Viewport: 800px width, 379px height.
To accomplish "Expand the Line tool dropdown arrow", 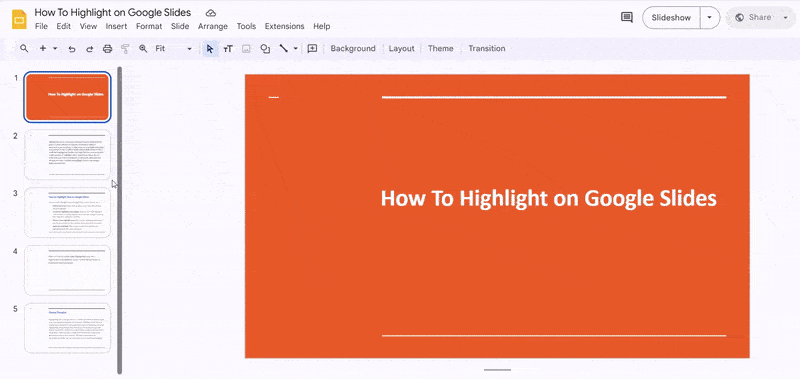I will point(295,48).
